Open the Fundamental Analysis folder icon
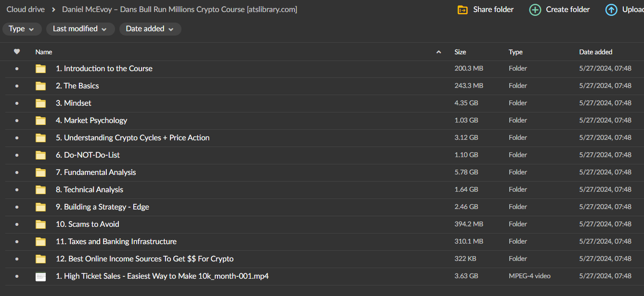The width and height of the screenshot is (644, 296). (x=40, y=173)
